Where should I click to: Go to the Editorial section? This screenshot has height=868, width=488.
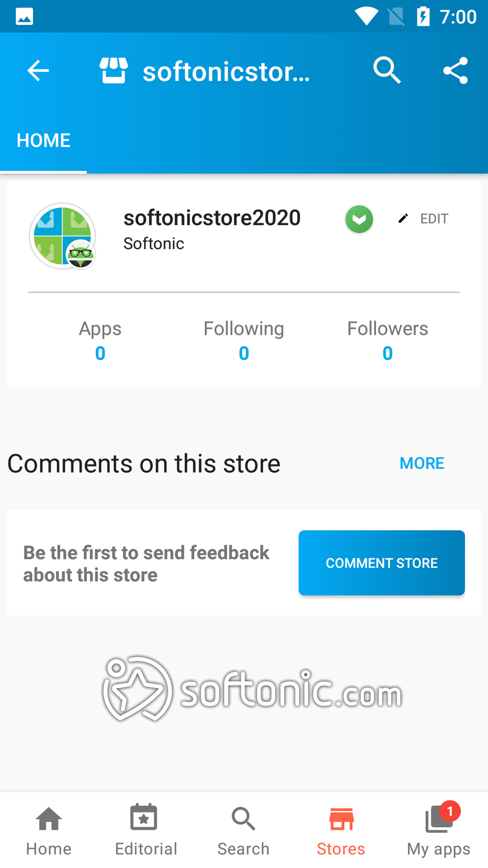pos(146,831)
